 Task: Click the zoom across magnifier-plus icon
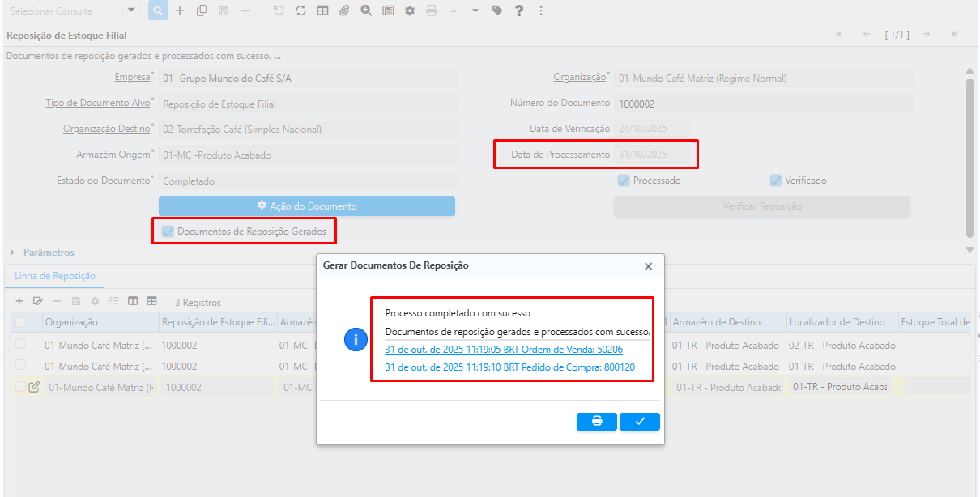(366, 11)
